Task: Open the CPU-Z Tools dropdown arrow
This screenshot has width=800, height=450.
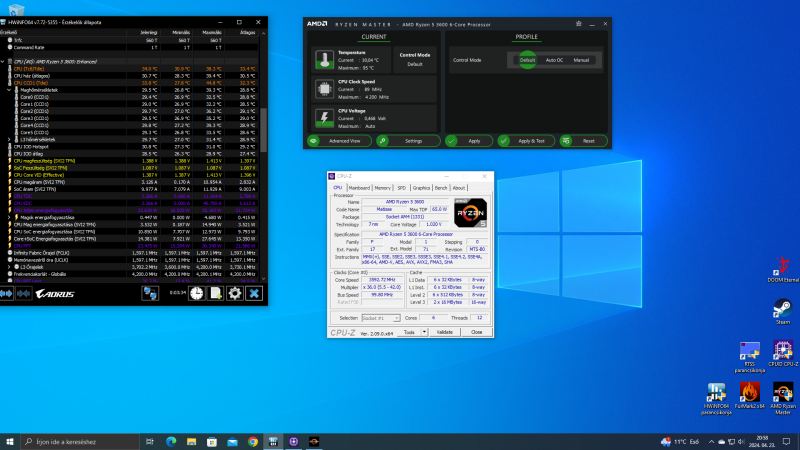Action: coord(423,331)
